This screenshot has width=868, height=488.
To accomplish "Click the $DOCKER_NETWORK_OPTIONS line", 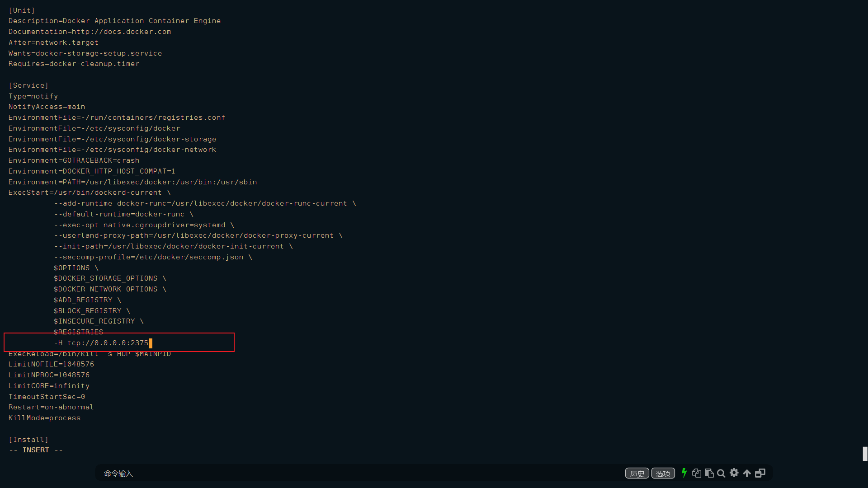I will 110,289.
